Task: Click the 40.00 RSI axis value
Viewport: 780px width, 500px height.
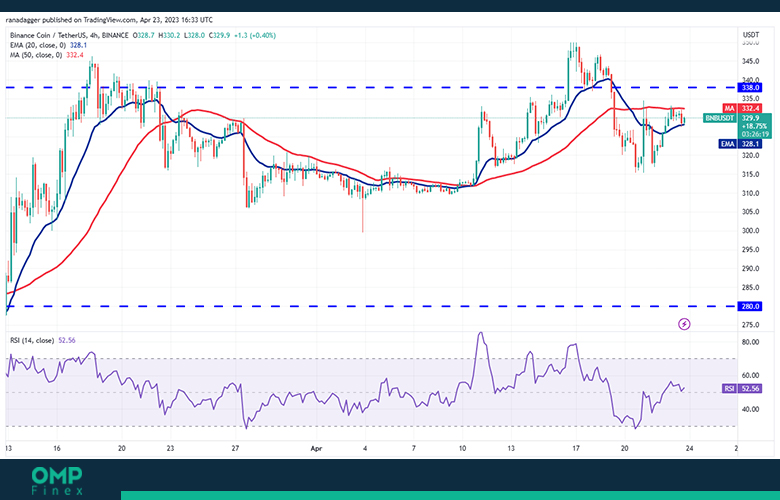Action: pos(751,409)
